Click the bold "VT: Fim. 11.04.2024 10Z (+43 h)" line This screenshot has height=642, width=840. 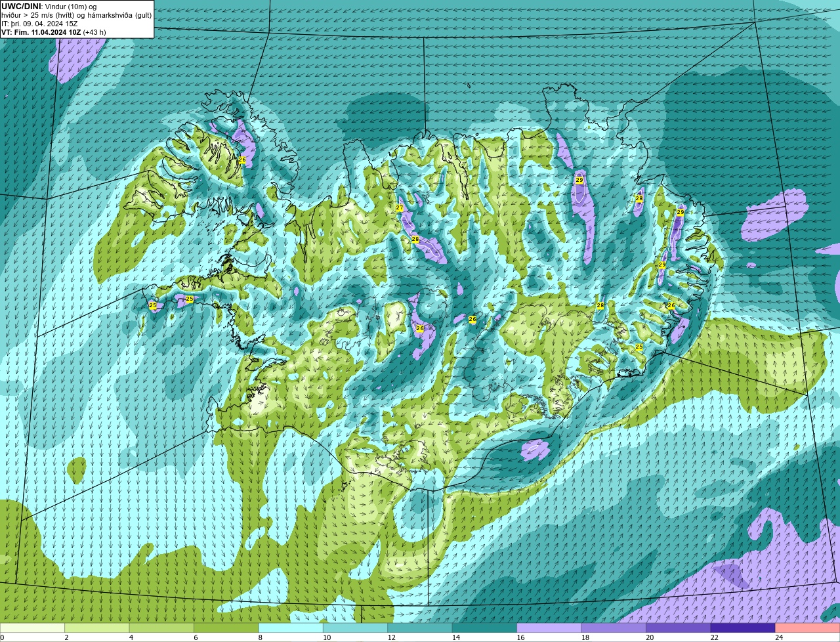pyautogui.click(x=54, y=32)
